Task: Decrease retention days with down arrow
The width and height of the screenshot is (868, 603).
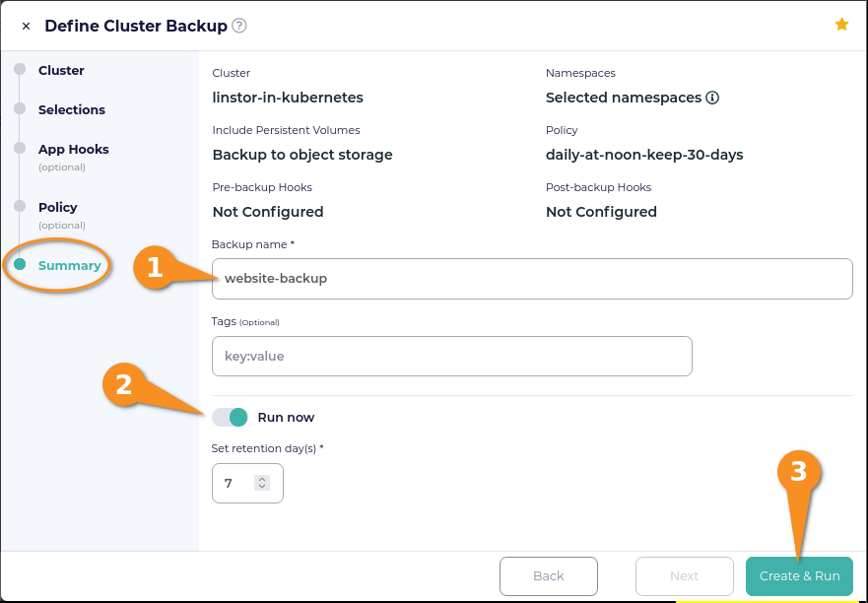Action: 262,486
